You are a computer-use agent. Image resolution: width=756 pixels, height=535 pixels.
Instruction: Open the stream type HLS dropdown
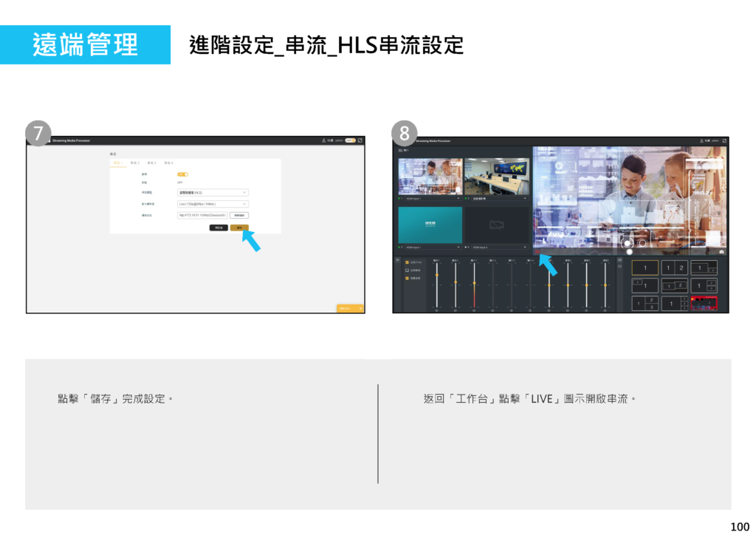213,193
